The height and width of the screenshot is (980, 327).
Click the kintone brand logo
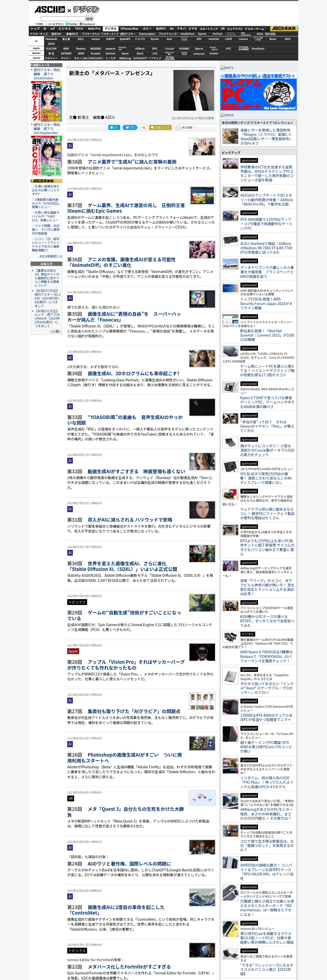click(110, 54)
